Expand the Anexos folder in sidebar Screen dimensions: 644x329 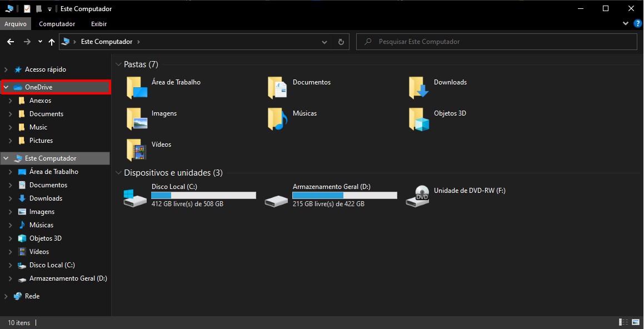(x=10, y=100)
